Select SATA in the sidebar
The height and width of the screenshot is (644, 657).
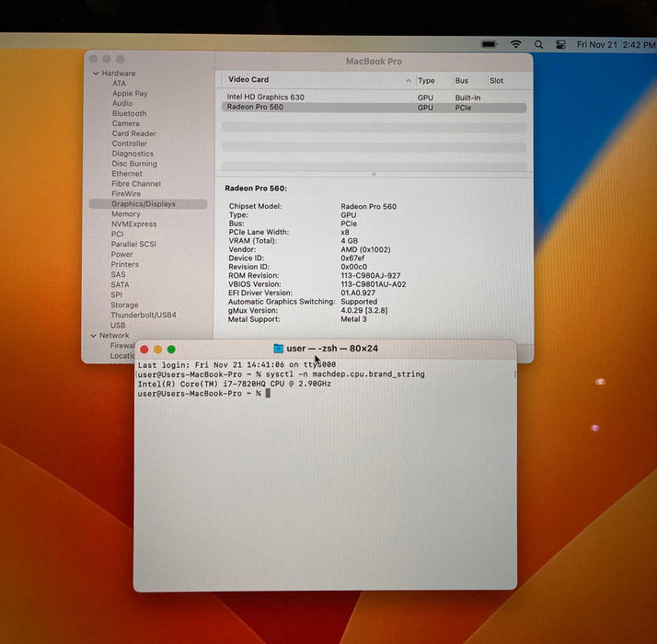(120, 285)
